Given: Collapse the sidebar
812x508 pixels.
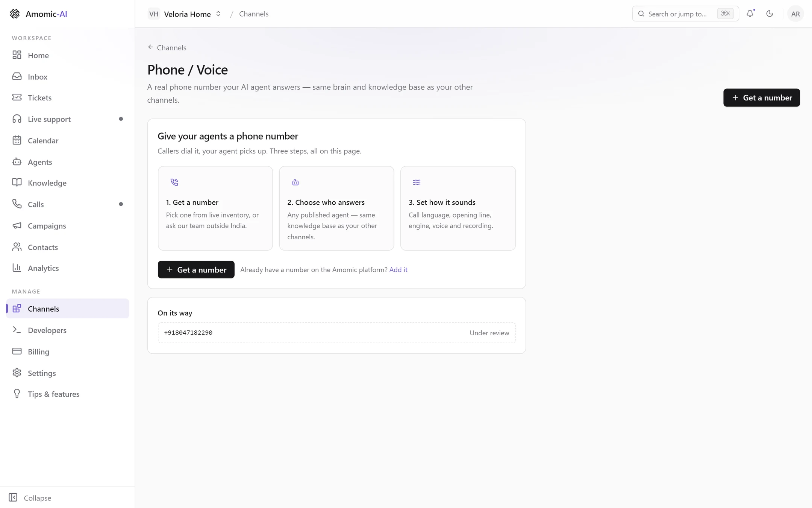Looking at the screenshot, I should click(x=30, y=497).
